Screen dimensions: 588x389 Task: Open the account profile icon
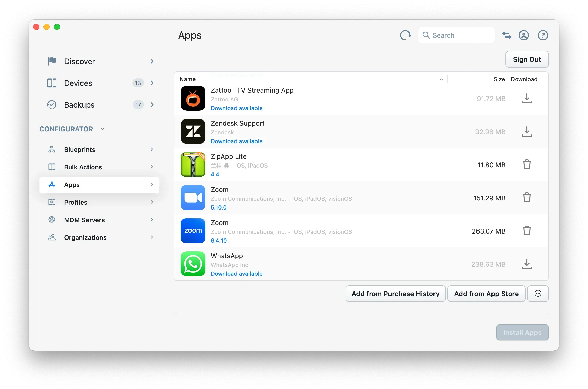click(523, 35)
